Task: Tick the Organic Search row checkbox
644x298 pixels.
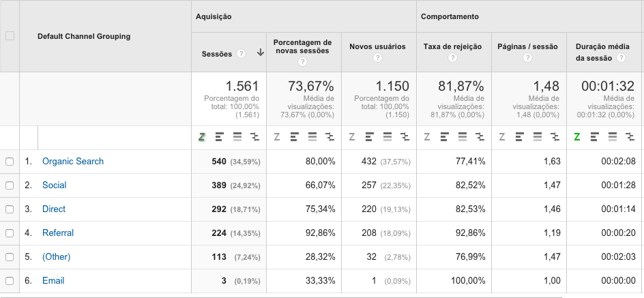Action: (x=10, y=162)
